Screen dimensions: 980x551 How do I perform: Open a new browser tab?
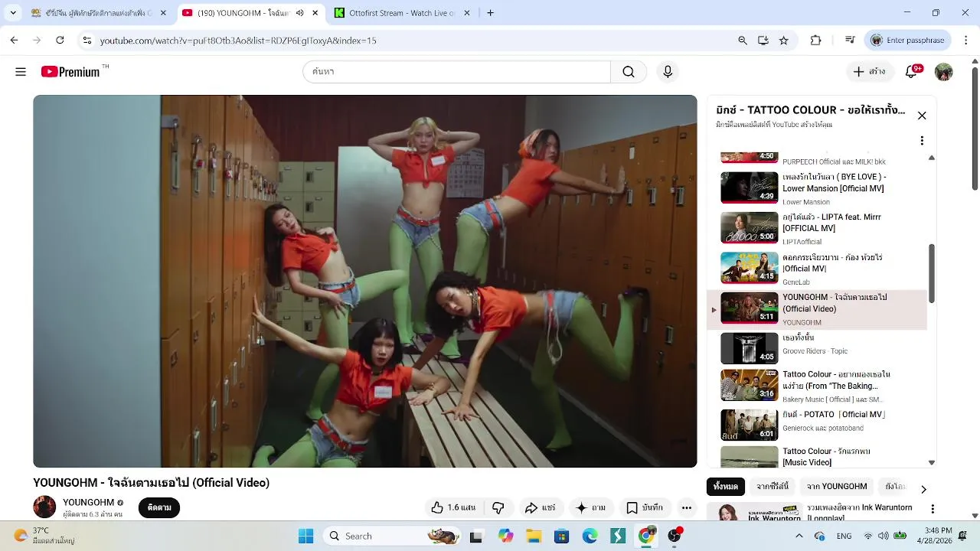pos(490,13)
